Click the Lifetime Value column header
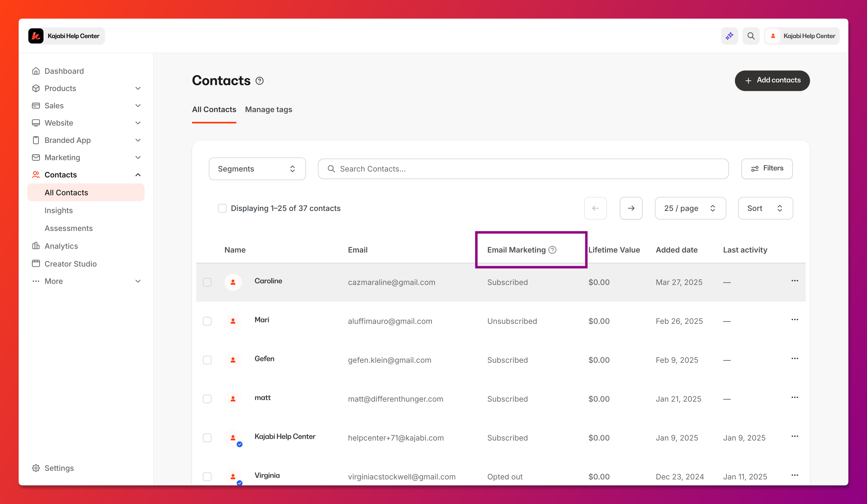 pyautogui.click(x=614, y=250)
